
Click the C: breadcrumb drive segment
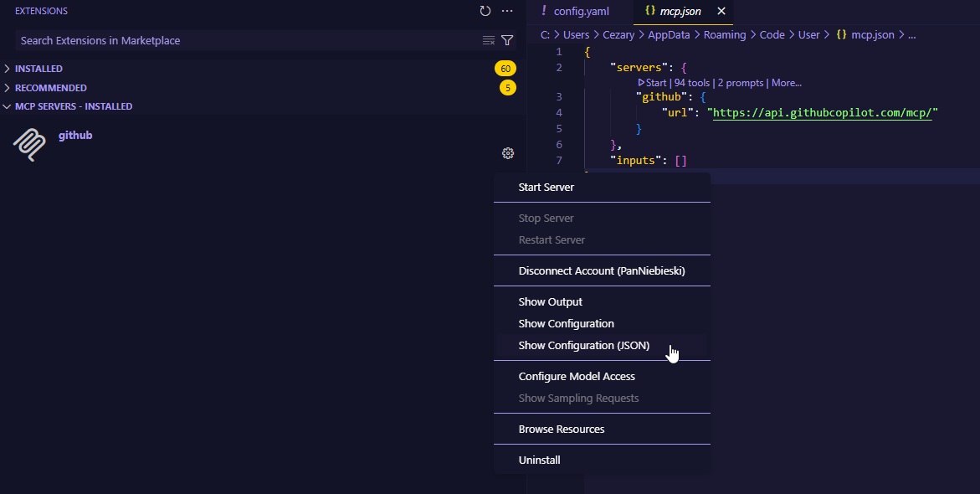[x=545, y=35]
